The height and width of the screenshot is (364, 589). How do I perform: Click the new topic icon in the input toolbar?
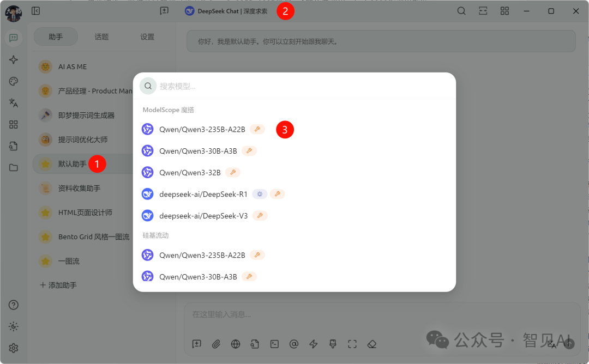196,344
